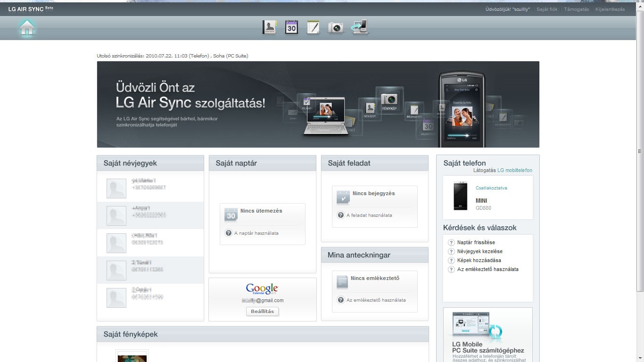The image size is (644, 362).
Task: Open the calendar icon showing 30 in toolbar
Action: click(291, 27)
